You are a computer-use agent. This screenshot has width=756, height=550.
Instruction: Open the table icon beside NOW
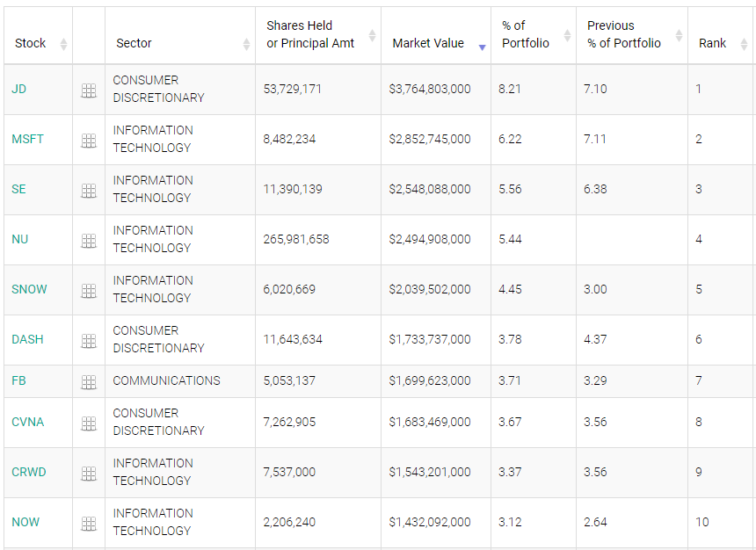89,524
